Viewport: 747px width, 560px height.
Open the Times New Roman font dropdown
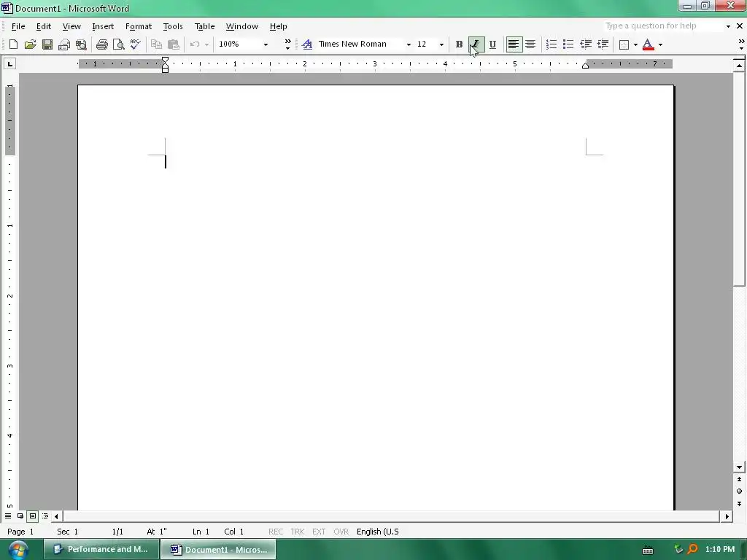(409, 44)
